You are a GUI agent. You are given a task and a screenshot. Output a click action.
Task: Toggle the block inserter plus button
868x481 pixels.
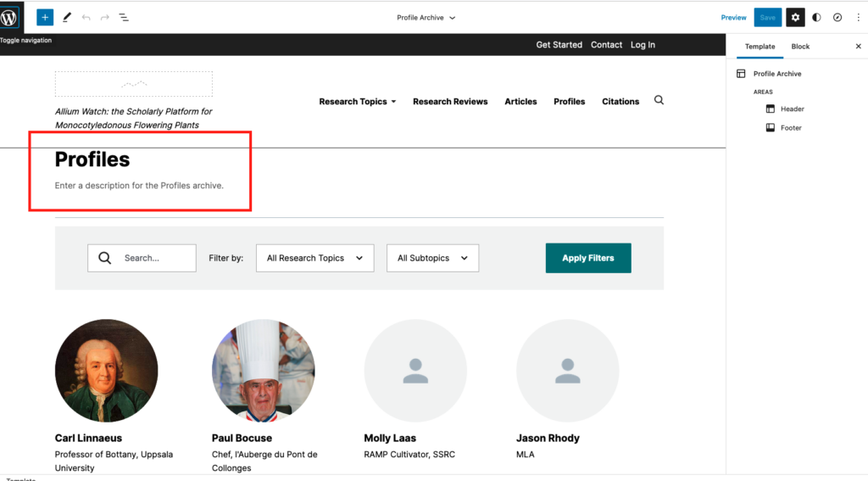point(45,17)
